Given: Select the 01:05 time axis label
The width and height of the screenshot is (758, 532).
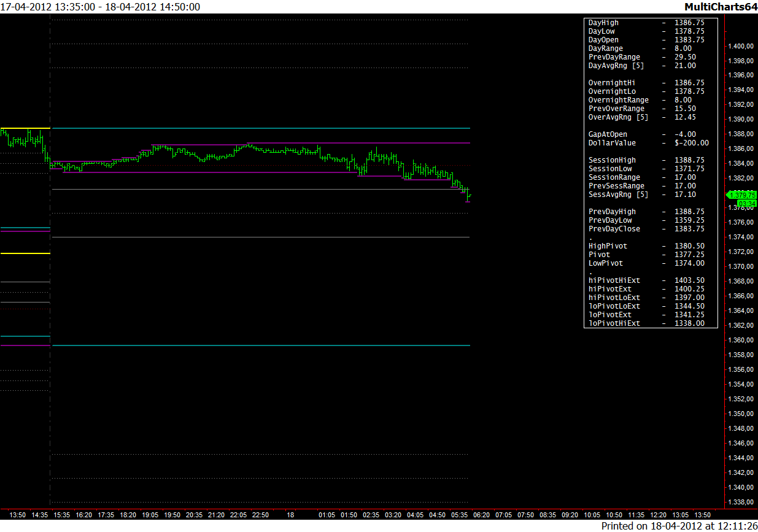Looking at the screenshot, I should pyautogui.click(x=327, y=515).
